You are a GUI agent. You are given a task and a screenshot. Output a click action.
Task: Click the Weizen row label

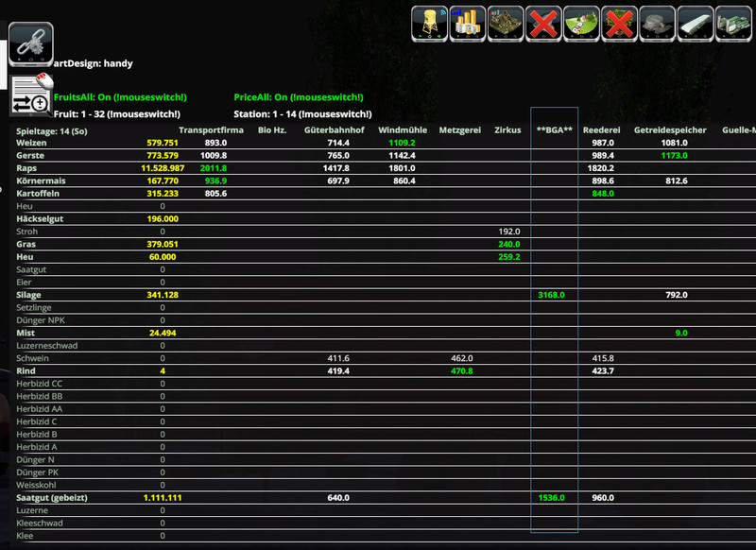pyautogui.click(x=32, y=142)
